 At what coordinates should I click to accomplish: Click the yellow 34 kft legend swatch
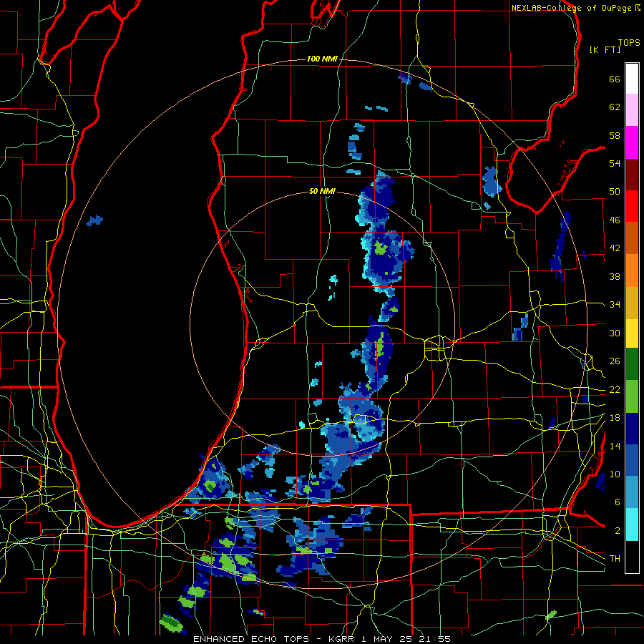pos(632,333)
